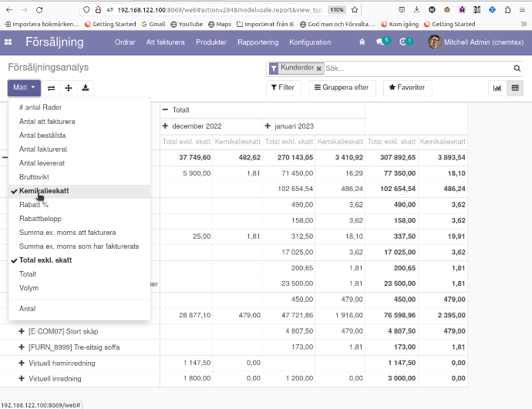Open the activities clock icon
This screenshot has height=409, width=532.
click(404, 42)
